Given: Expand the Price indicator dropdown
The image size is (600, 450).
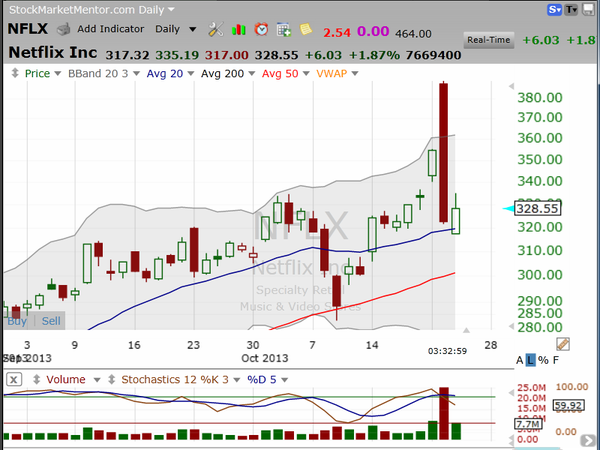Looking at the screenshot, I should 58,73.
